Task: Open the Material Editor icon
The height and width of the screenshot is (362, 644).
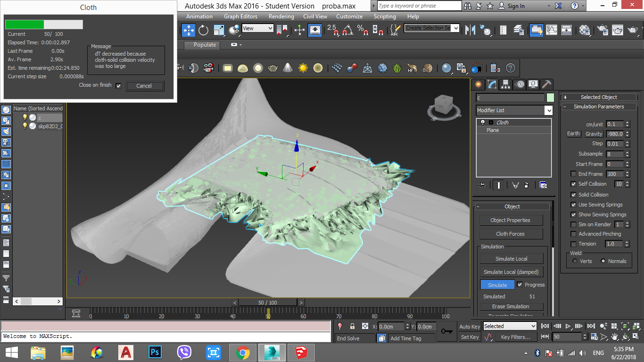Action: (x=585, y=30)
